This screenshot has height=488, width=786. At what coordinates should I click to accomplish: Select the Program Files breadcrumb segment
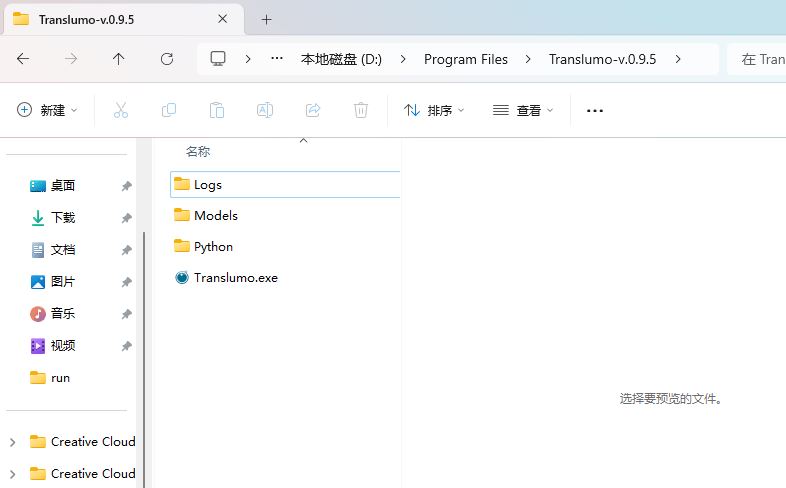click(x=465, y=59)
